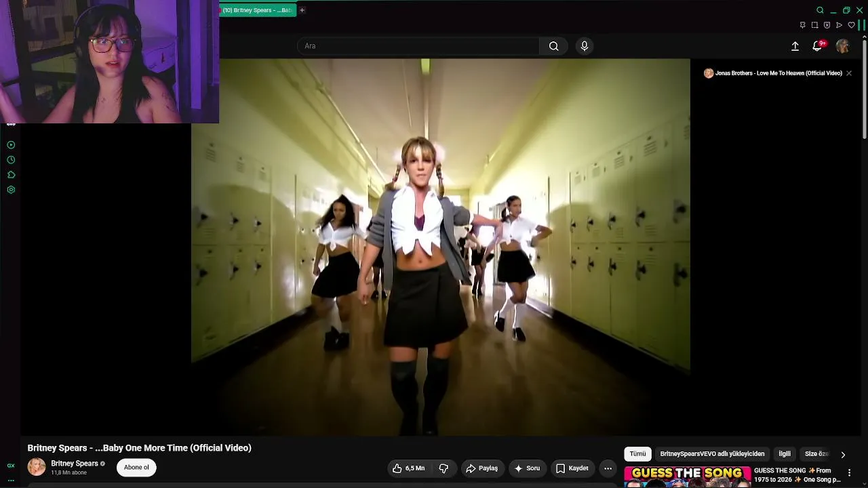Click the 11,8 Mn abone subscriber count

tap(68, 473)
